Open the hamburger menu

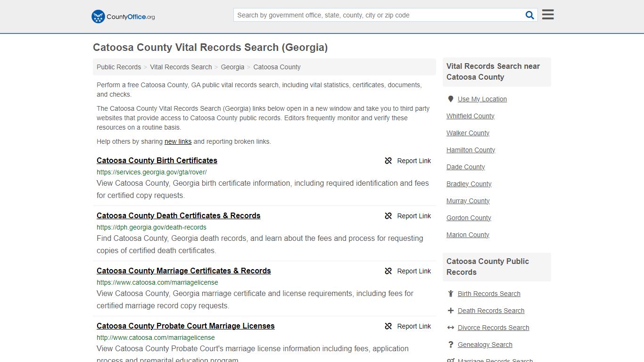548,15
